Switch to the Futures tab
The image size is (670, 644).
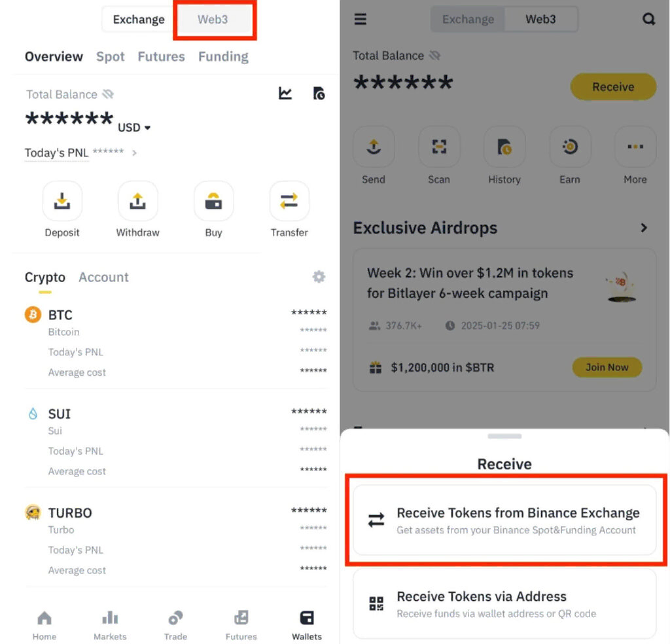tap(161, 56)
